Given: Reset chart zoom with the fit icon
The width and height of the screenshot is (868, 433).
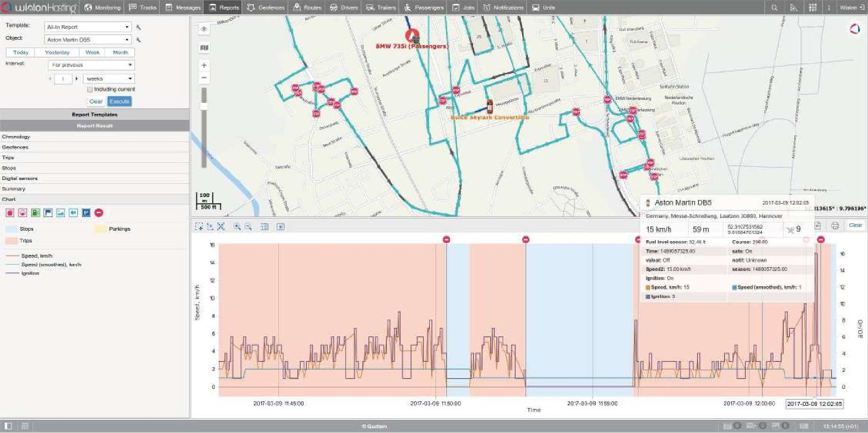Looking at the screenshot, I should tap(221, 227).
